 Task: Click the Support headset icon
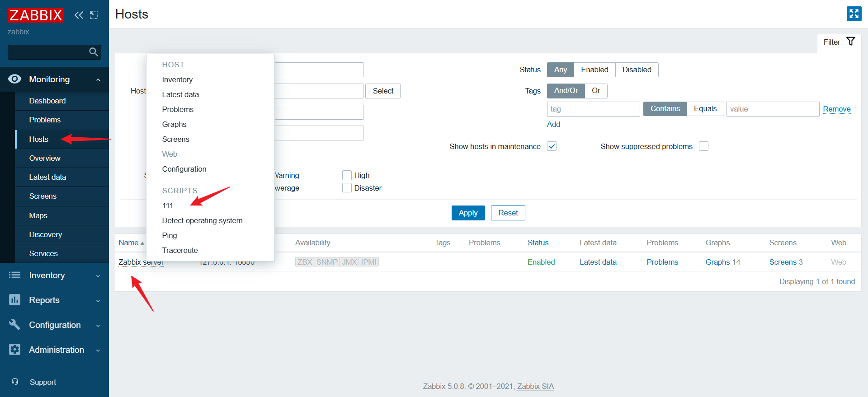tap(15, 382)
